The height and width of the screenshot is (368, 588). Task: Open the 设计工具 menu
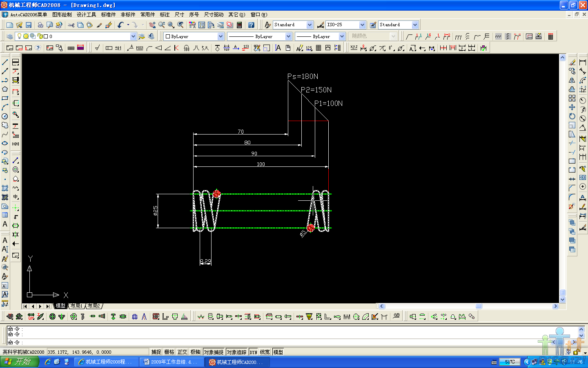[86, 15]
